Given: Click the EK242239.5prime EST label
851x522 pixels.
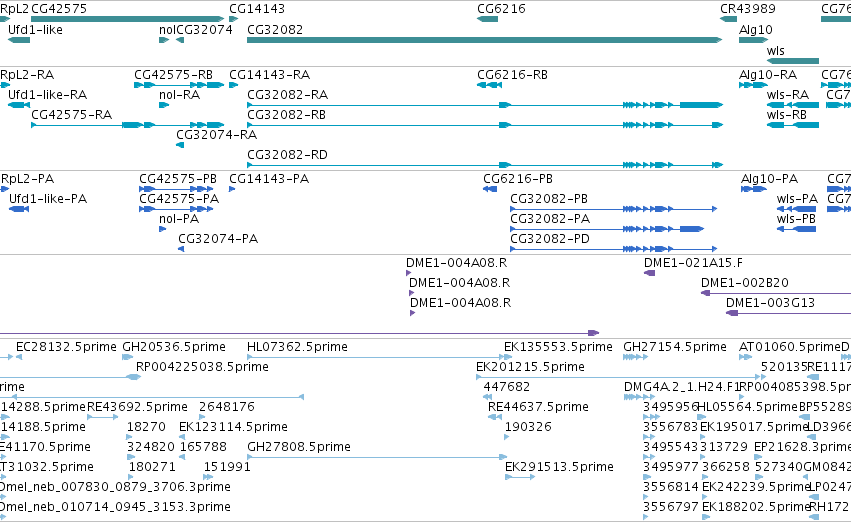Looking at the screenshot, I should [756, 488].
